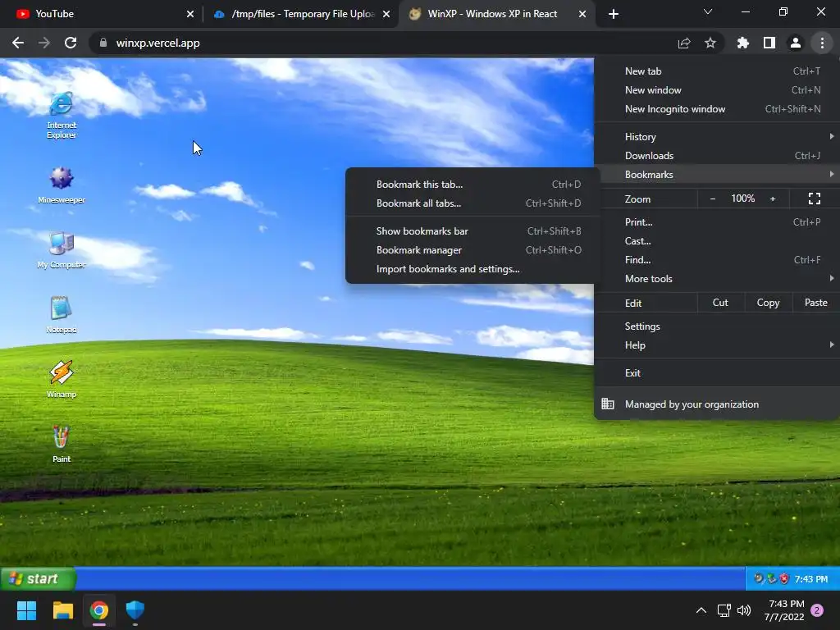Image resolution: width=840 pixels, height=630 pixels.
Task: Open a new tab with plus button
Action: point(614,14)
